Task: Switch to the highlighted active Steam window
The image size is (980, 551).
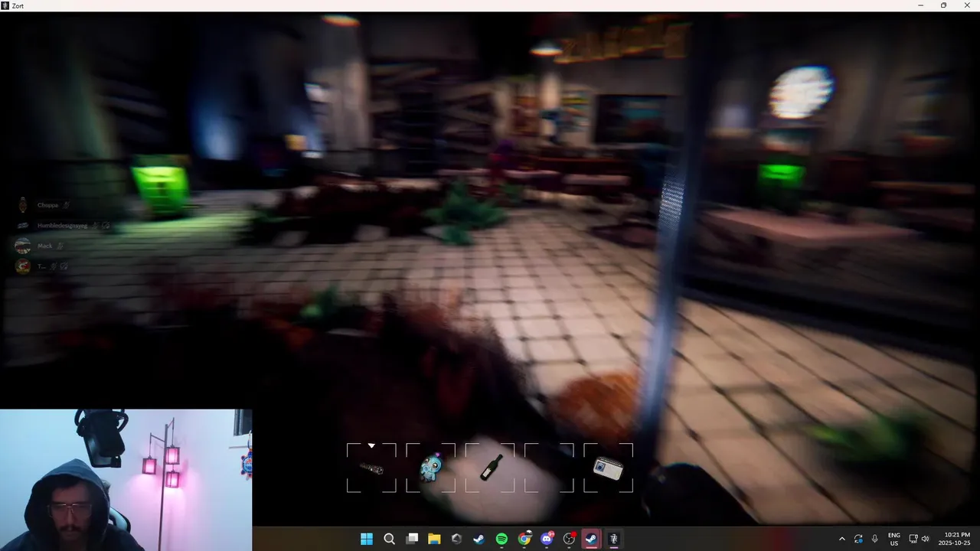Action: [591, 539]
